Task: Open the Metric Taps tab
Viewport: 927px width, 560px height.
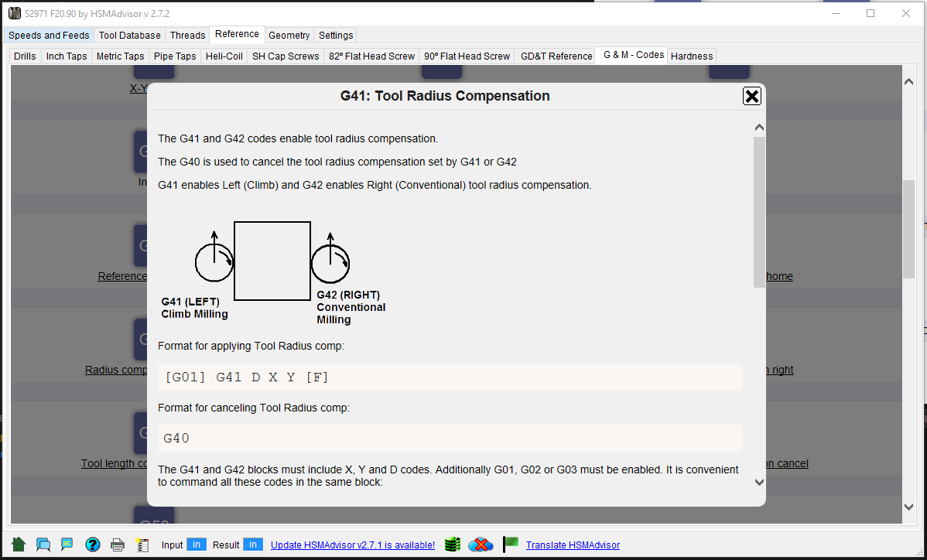Action: (120, 56)
